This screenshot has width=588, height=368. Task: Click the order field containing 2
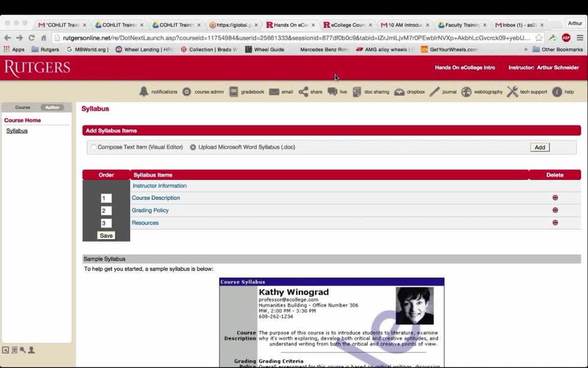point(106,211)
